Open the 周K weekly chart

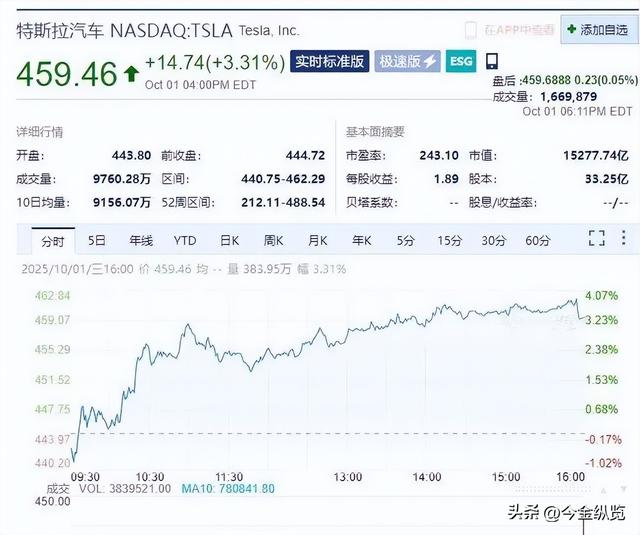(273, 240)
